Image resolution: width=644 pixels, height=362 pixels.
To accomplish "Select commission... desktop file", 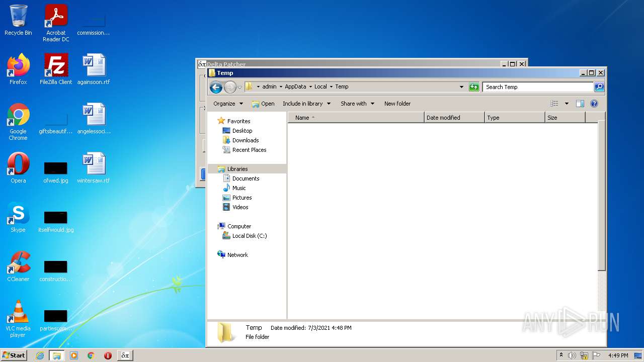I will coord(94,25).
